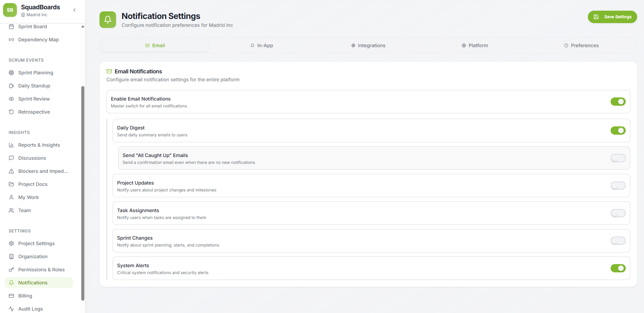This screenshot has width=644, height=313.
Task: Click the Audit Logs activity icon
Action: (x=11, y=309)
